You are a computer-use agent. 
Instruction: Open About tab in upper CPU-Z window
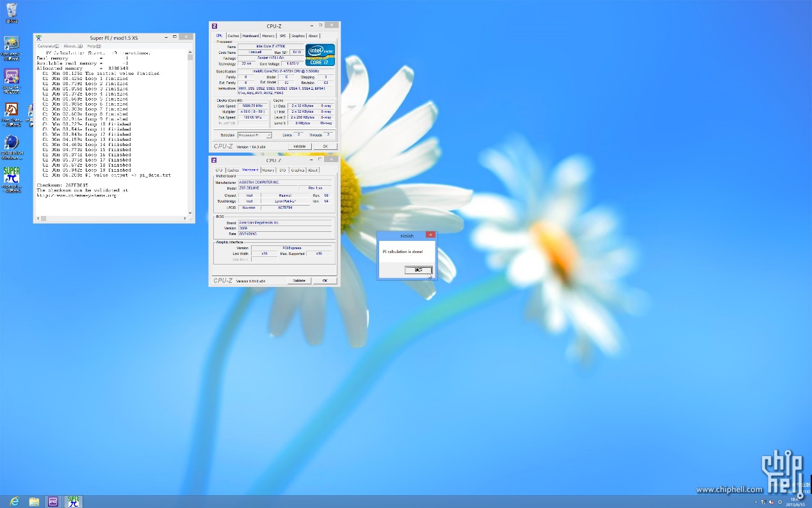click(x=313, y=36)
